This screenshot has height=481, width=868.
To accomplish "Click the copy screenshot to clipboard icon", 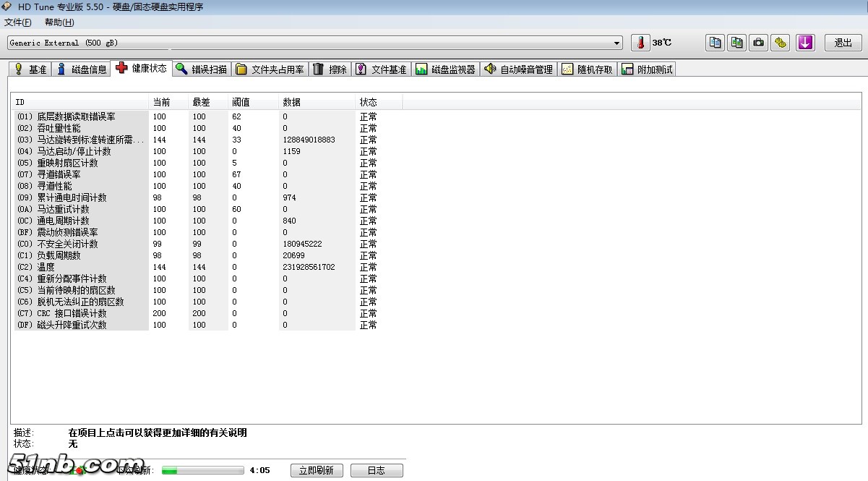I will [736, 43].
